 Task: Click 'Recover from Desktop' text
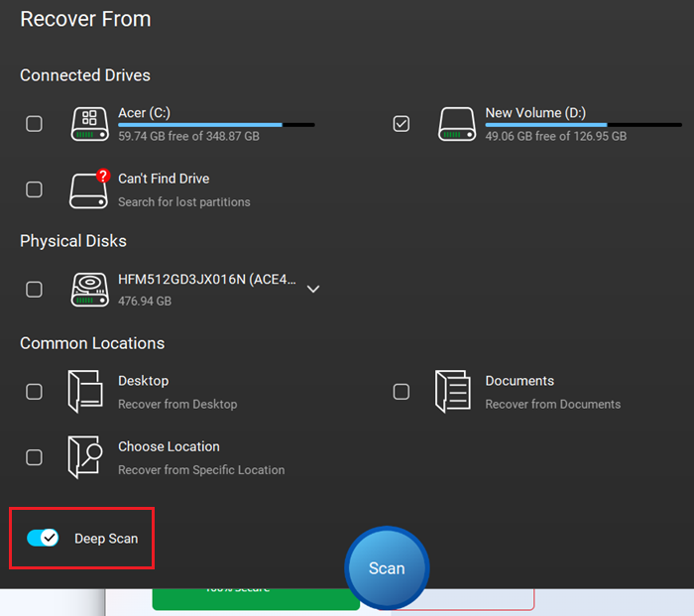pyautogui.click(x=177, y=405)
